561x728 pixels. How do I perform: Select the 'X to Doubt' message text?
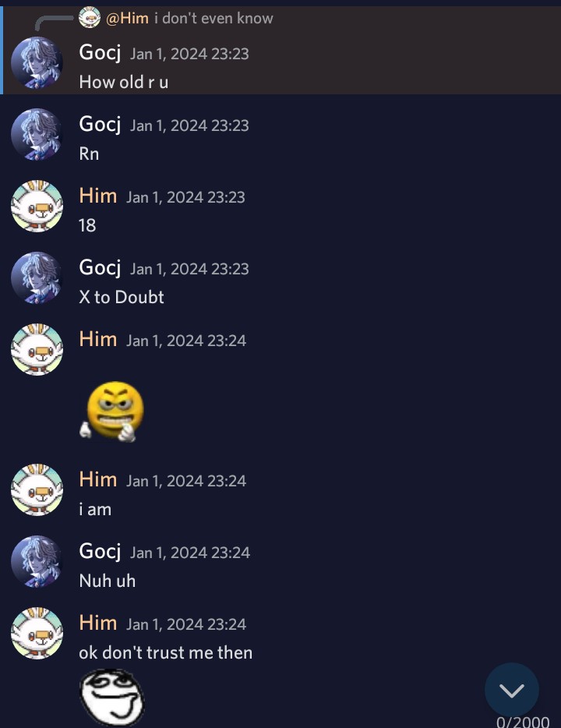(122, 297)
